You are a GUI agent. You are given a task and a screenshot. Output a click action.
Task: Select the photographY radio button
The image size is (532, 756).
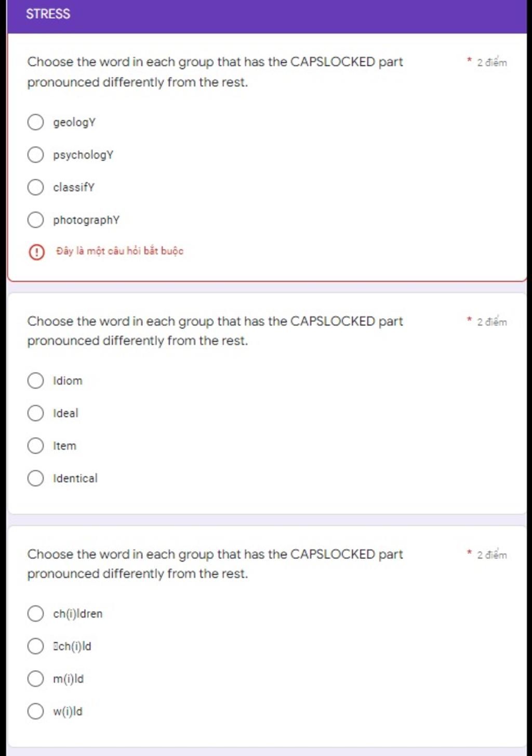(35, 220)
